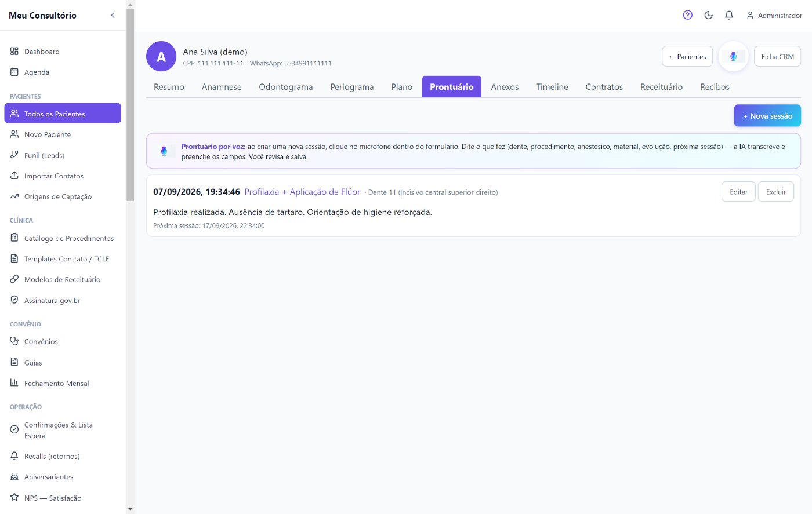Image resolution: width=812 pixels, height=514 pixels.
Task: Open notifications bell in top bar
Action: (729, 15)
